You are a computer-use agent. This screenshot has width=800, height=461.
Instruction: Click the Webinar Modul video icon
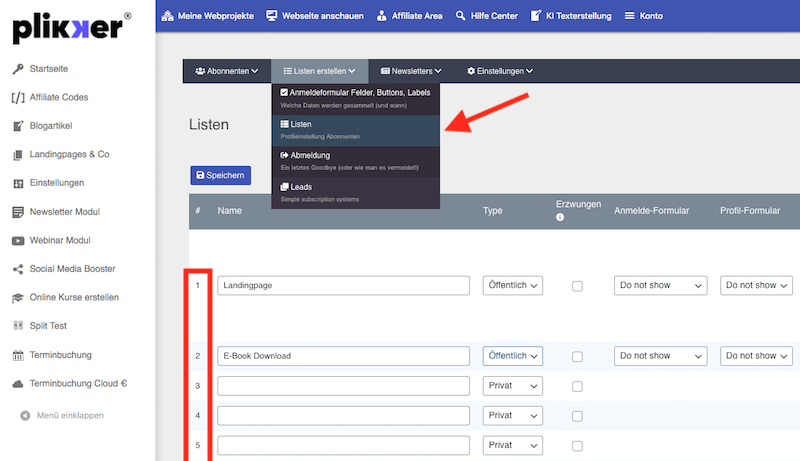18,241
